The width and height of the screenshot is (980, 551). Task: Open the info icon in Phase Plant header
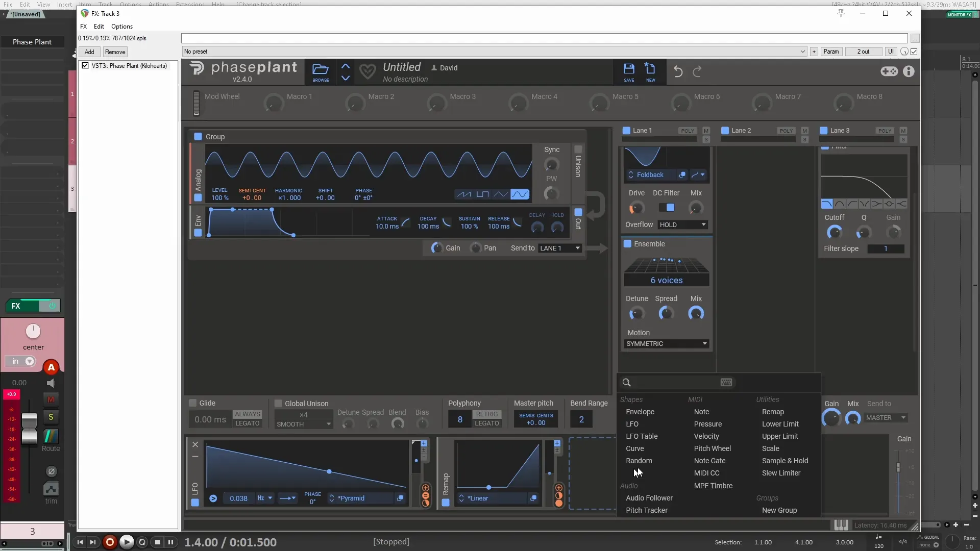[909, 71]
